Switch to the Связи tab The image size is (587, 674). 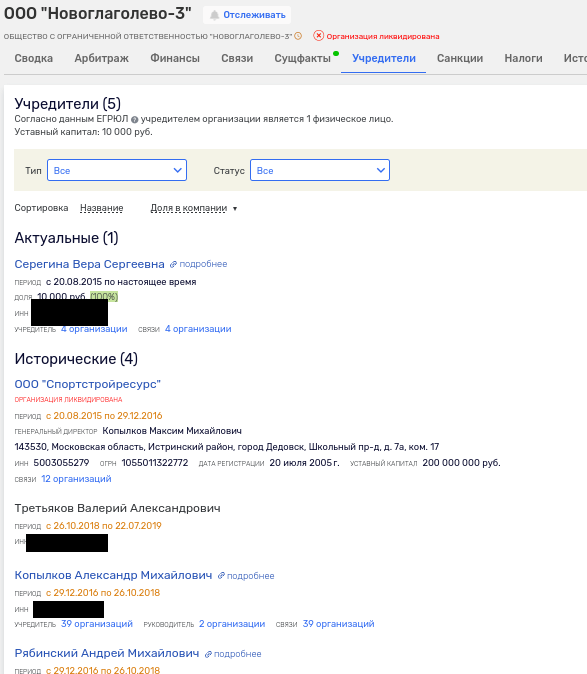tap(237, 58)
